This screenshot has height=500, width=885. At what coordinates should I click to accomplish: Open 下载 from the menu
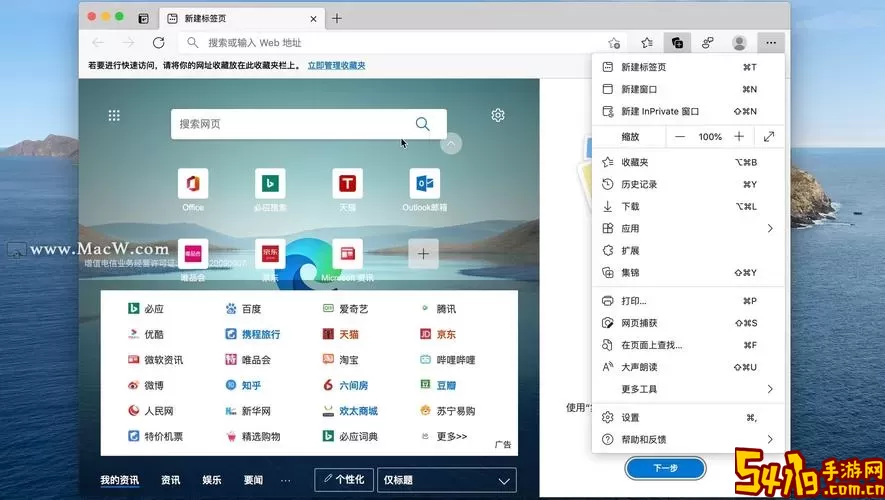pos(687,206)
